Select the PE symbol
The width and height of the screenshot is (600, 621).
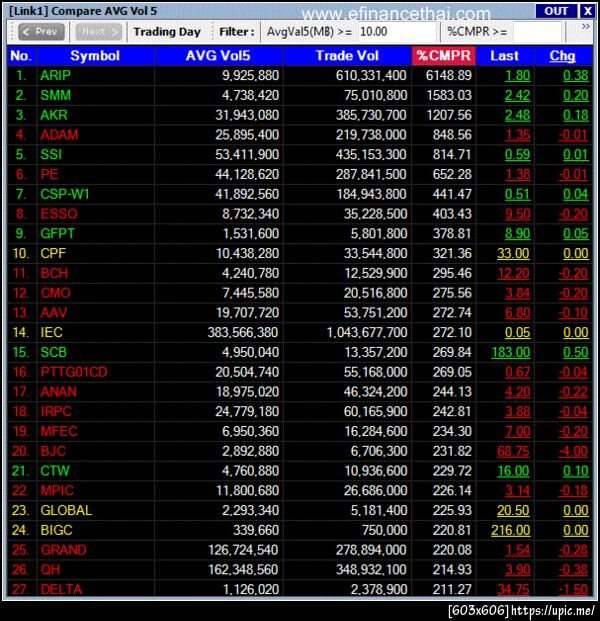click(x=50, y=174)
